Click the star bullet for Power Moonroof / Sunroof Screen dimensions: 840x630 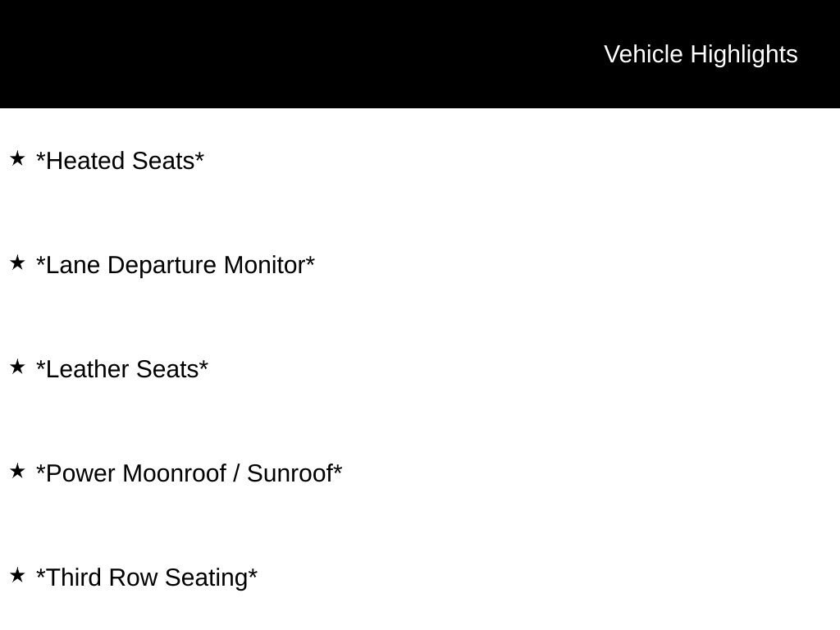point(17,471)
